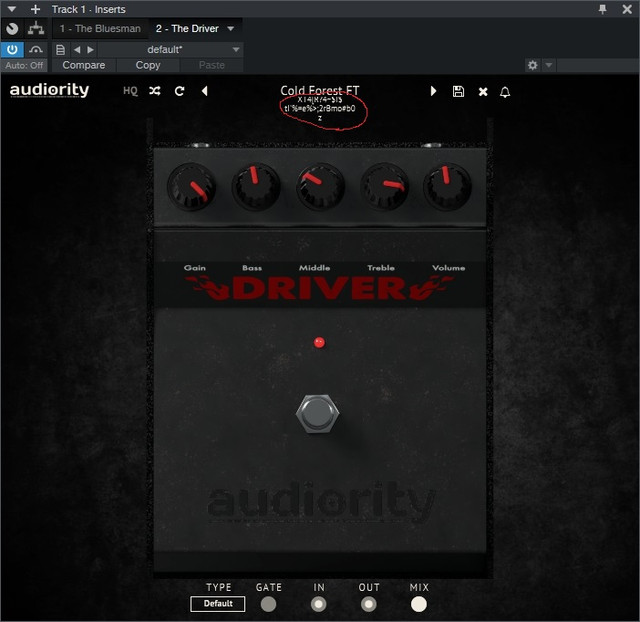Go to next host preset

point(90,50)
